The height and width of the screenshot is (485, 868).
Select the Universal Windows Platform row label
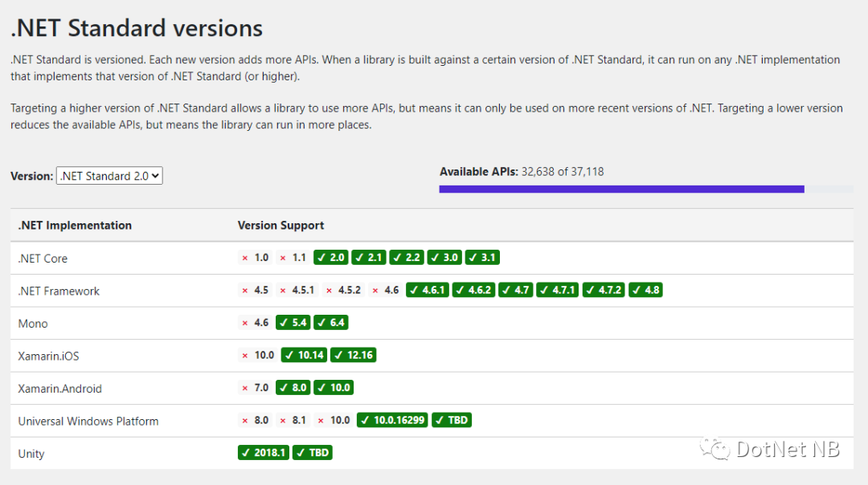click(x=88, y=421)
